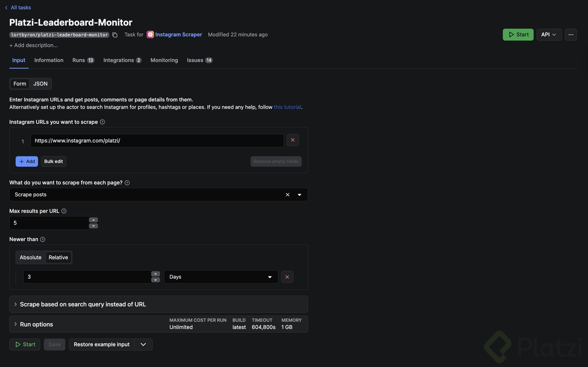Switch input view to JSON
Image resolution: width=588 pixels, height=367 pixels.
[x=40, y=83]
